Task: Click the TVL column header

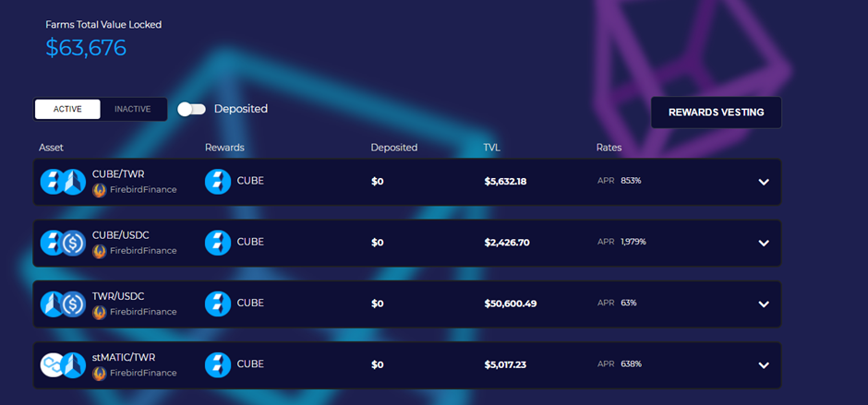Action: (492, 148)
